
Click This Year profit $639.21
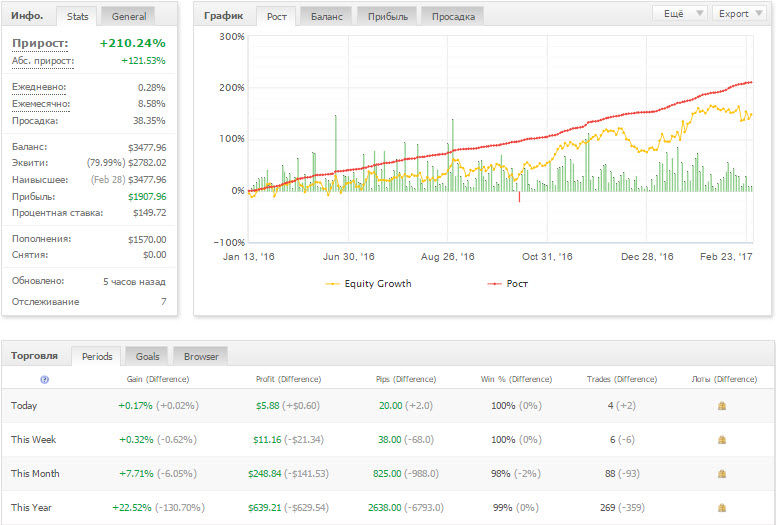click(x=265, y=508)
